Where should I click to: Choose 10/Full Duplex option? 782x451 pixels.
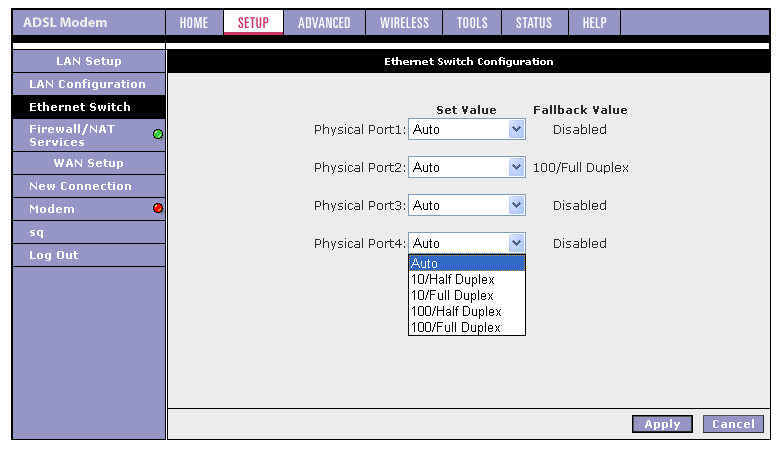(453, 296)
